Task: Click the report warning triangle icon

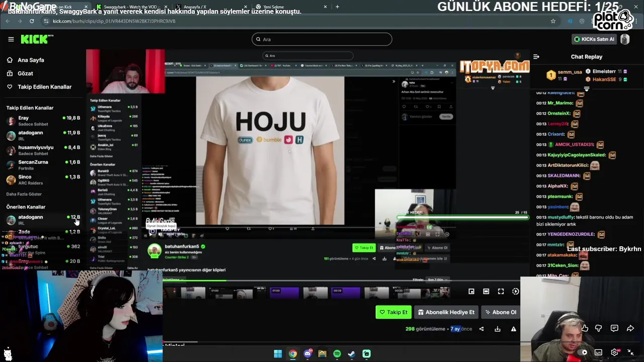Action: pyautogui.click(x=514, y=329)
